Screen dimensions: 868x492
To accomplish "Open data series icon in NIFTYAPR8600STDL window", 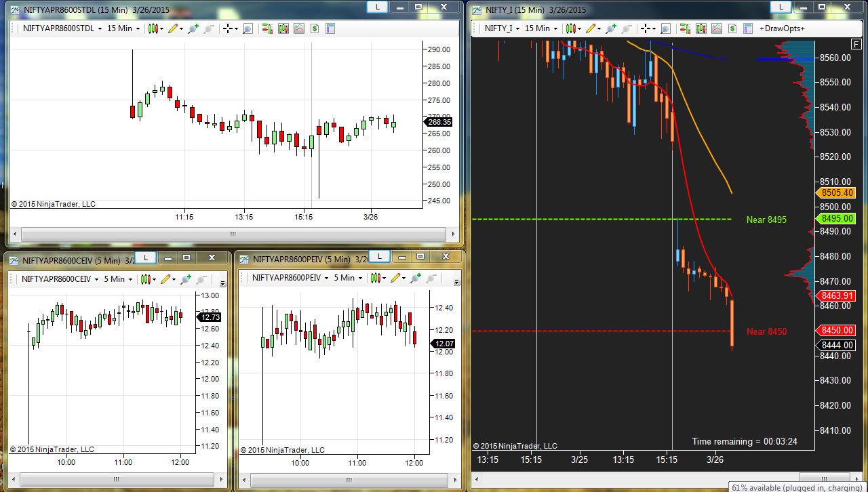I will pos(283,28).
